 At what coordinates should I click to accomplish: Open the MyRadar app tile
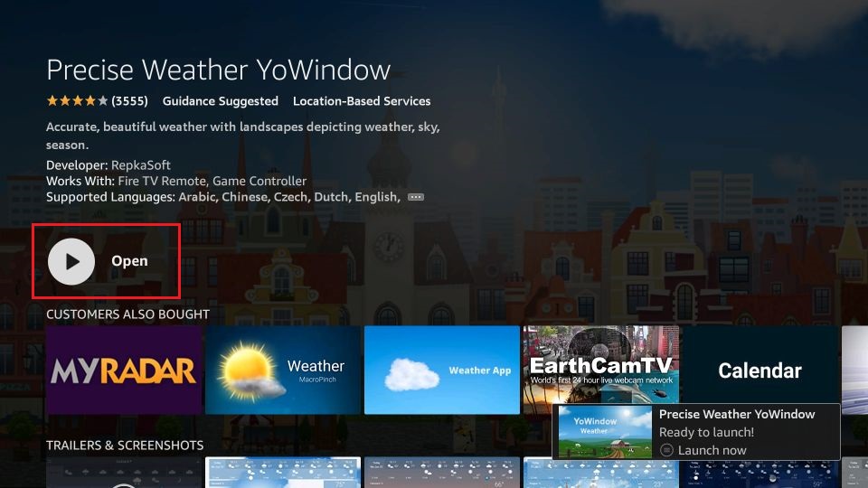click(x=124, y=370)
